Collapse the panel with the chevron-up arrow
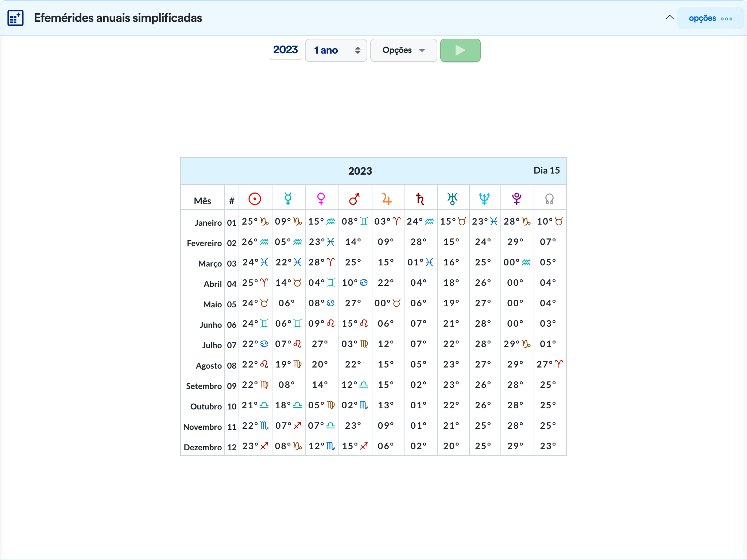This screenshot has width=747, height=560. (670, 17)
